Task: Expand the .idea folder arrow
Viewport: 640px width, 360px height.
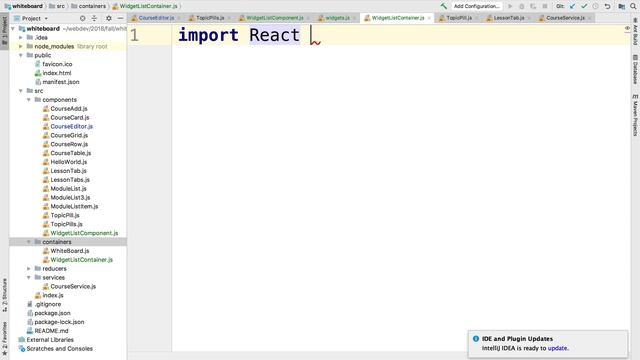Action: 21,38
